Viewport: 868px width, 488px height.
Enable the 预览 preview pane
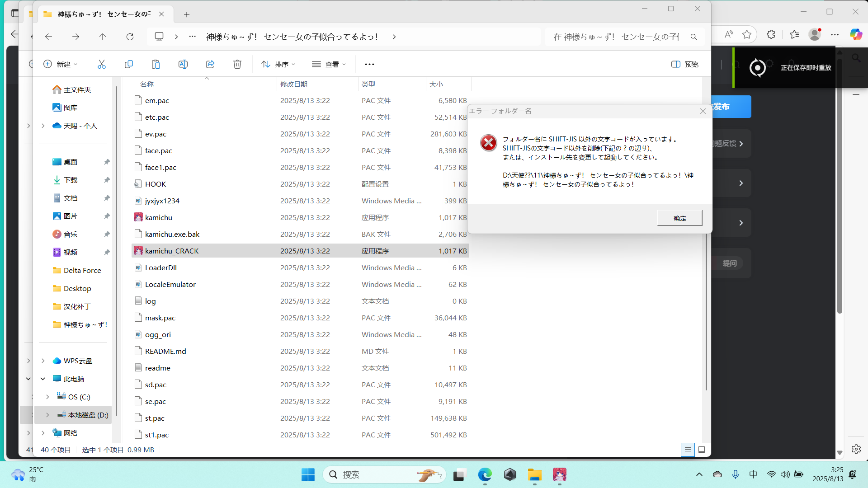[x=684, y=64]
